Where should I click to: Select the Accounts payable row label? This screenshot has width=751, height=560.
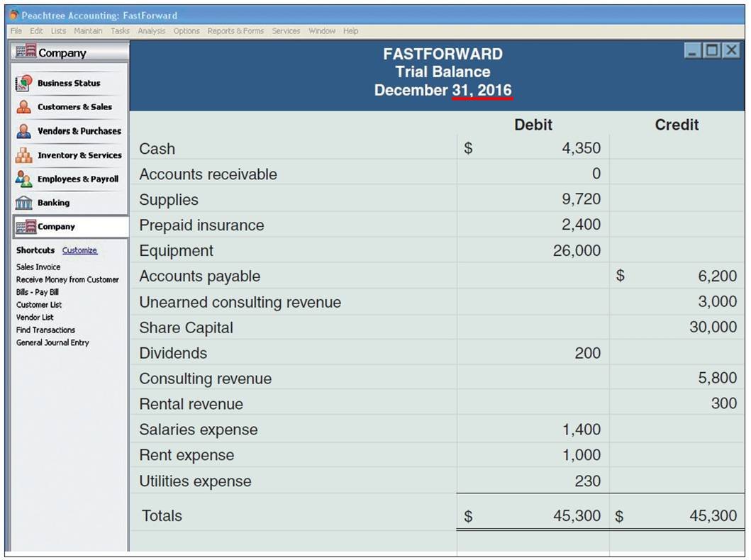click(200, 276)
